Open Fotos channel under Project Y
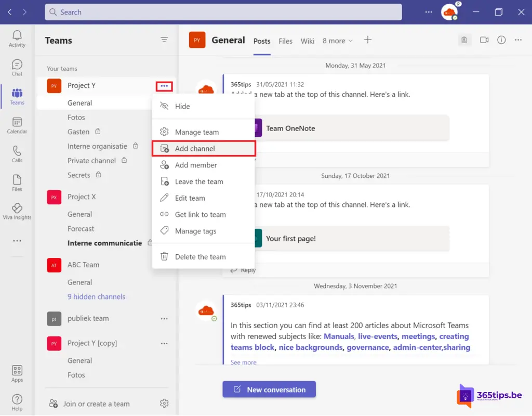 pyautogui.click(x=76, y=118)
